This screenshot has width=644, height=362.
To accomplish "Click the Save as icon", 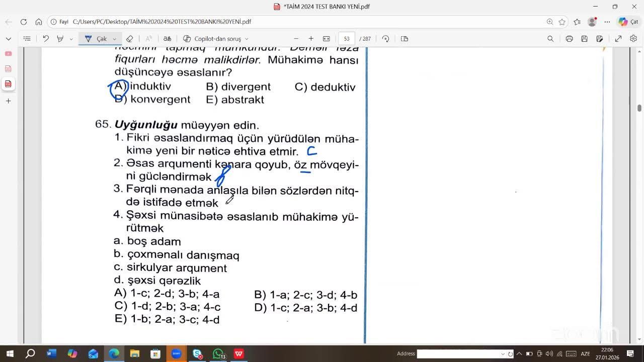I will click(x=600, y=39).
